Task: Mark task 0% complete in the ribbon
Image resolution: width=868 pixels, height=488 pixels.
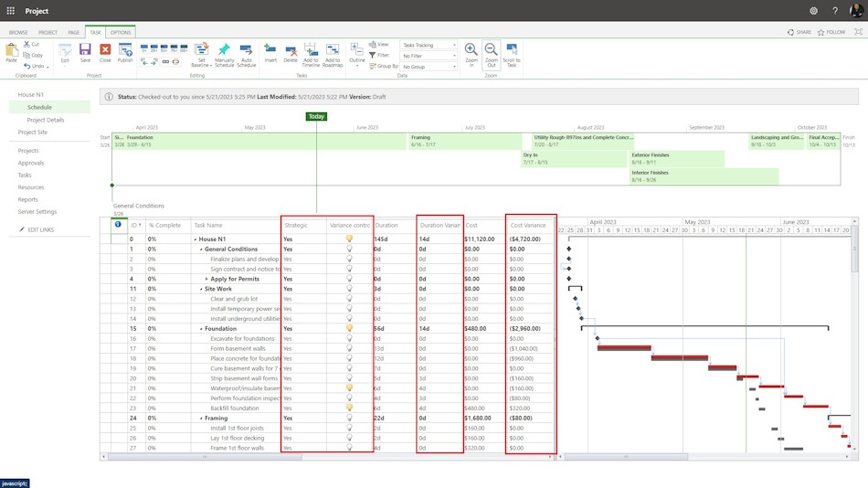Action: coord(144,48)
